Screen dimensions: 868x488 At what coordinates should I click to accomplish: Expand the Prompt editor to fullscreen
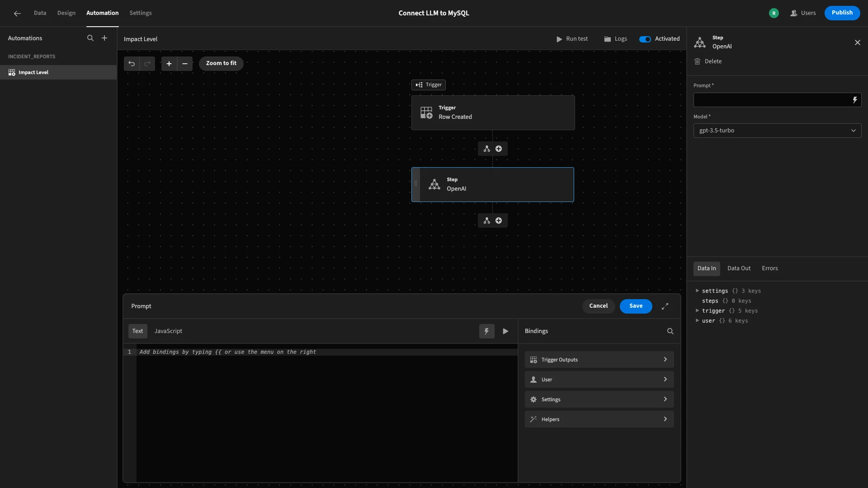(x=665, y=306)
